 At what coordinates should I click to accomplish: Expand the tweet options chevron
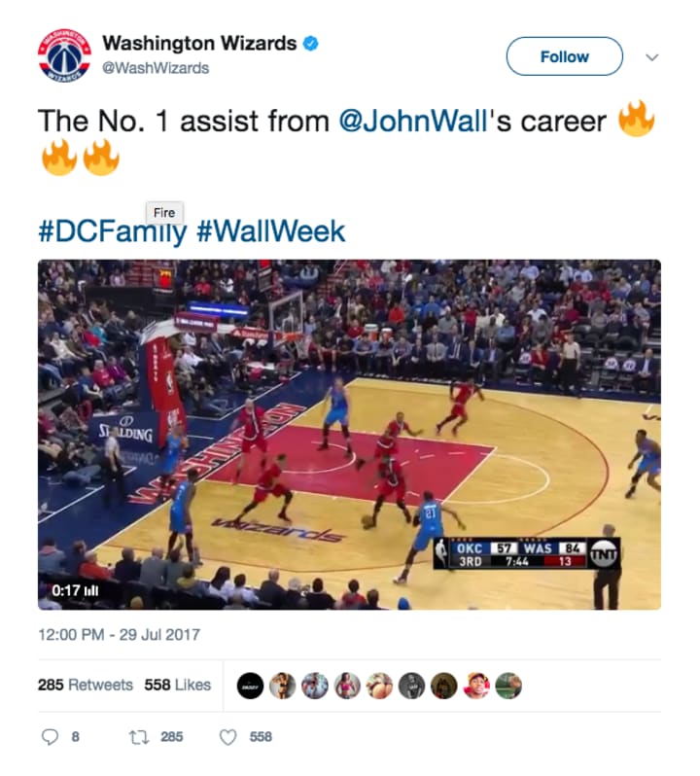click(x=652, y=57)
